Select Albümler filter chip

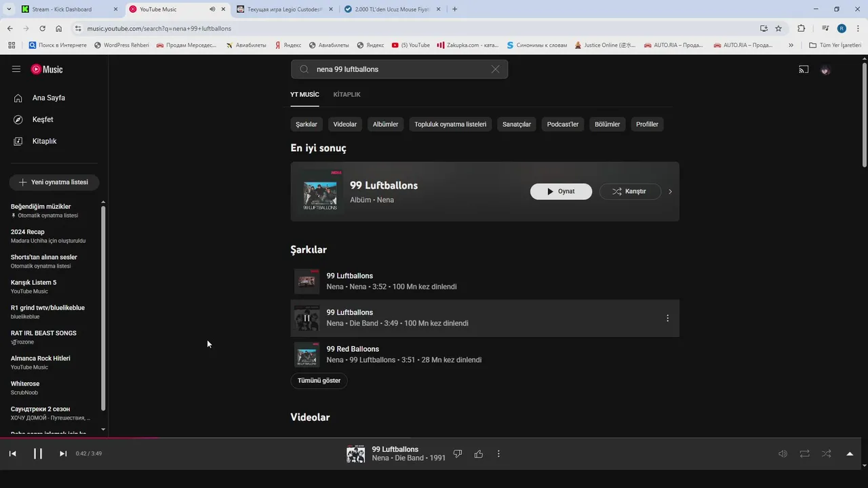coord(385,125)
